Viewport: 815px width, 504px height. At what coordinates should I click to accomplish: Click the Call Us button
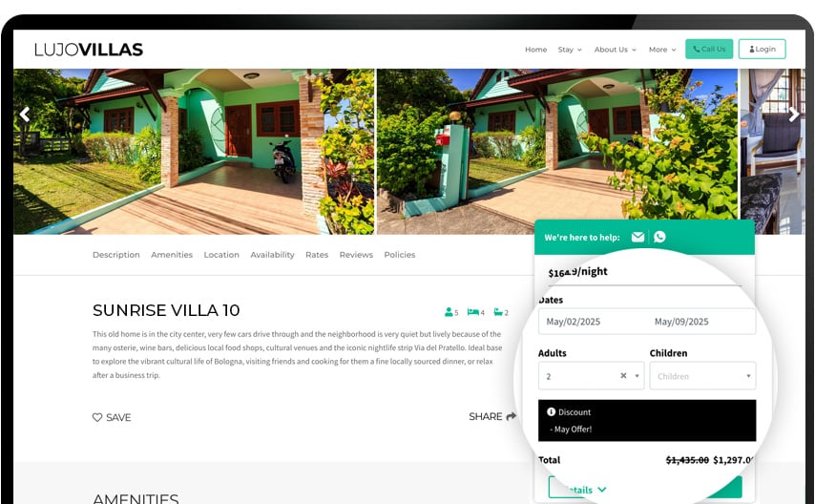tap(709, 49)
